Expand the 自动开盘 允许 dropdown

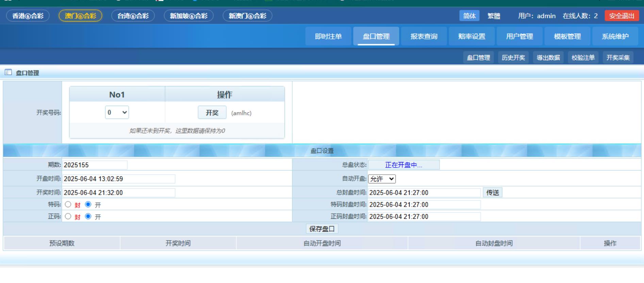tap(382, 179)
